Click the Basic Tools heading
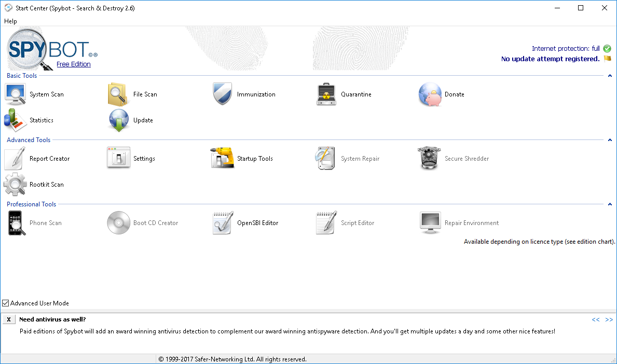This screenshot has height=364, width=617. [x=22, y=76]
